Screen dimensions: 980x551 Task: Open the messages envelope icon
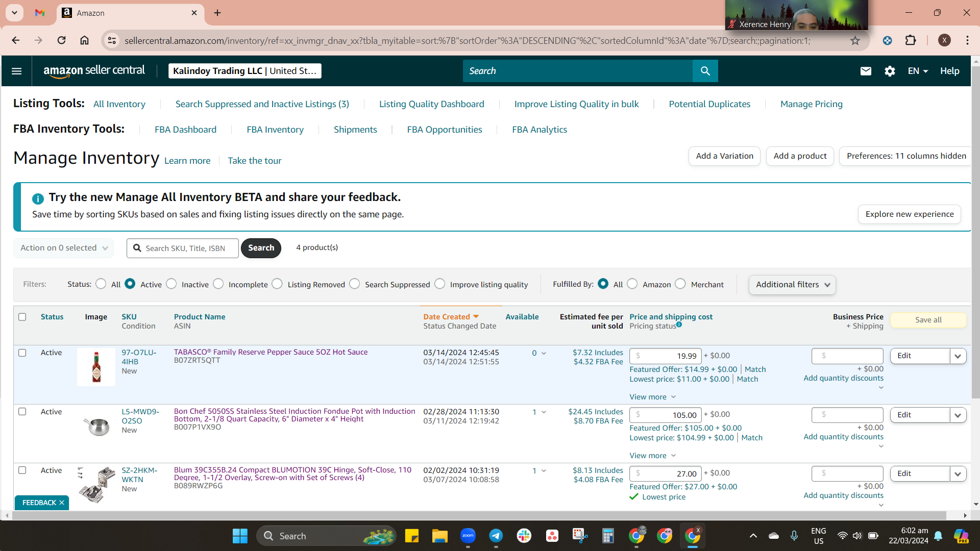point(866,71)
